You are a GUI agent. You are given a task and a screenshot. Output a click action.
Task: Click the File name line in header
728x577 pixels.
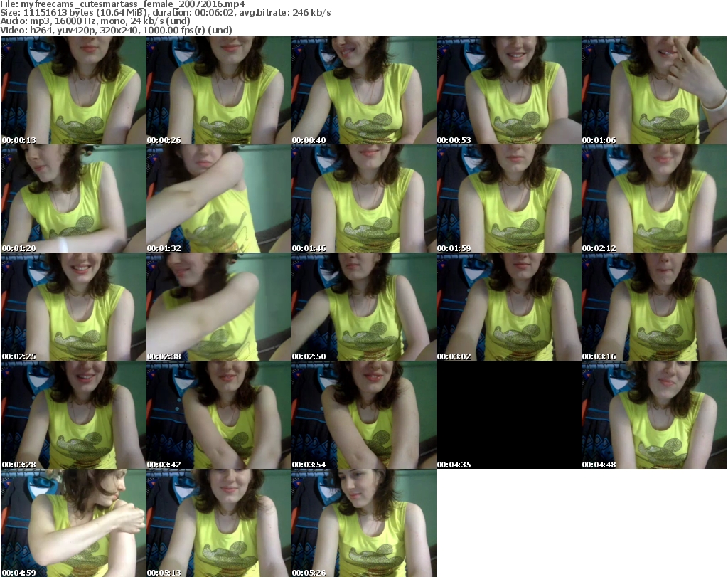122,4
